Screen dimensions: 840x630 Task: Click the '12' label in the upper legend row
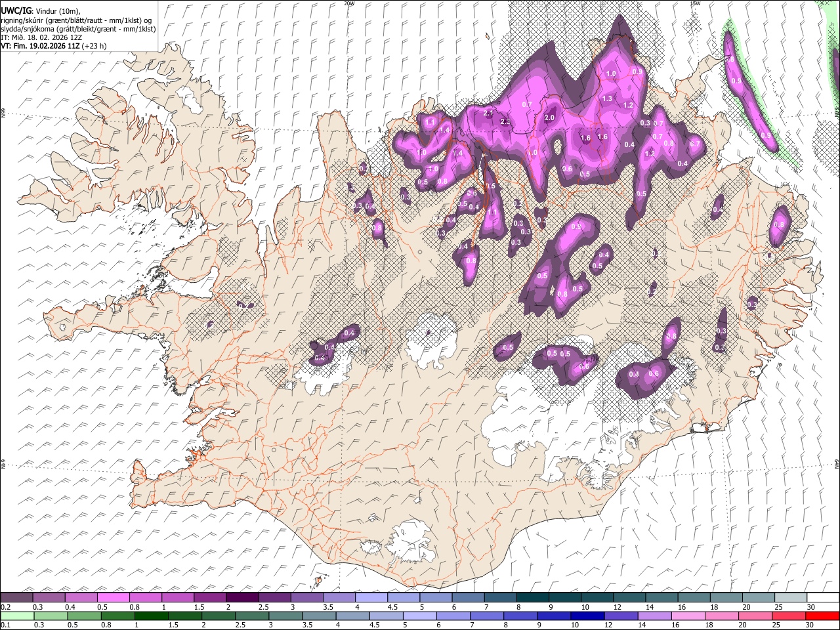(x=617, y=606)
